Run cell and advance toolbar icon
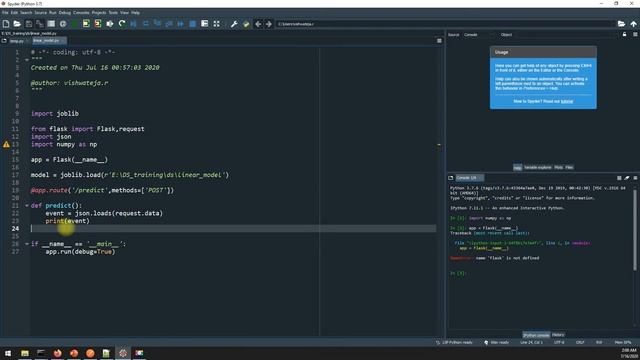Viewport: 640px width, 360px height. [98, 24]
